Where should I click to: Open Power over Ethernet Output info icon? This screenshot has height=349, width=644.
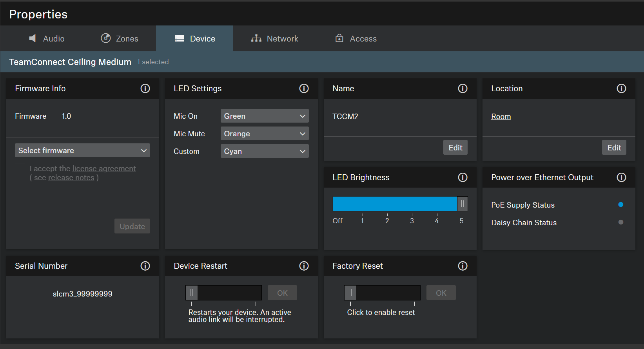pyautogui.click(x=621, y=177)
